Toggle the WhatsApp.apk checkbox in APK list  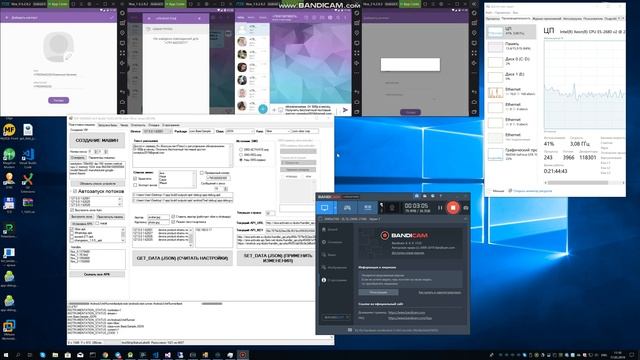72,233
